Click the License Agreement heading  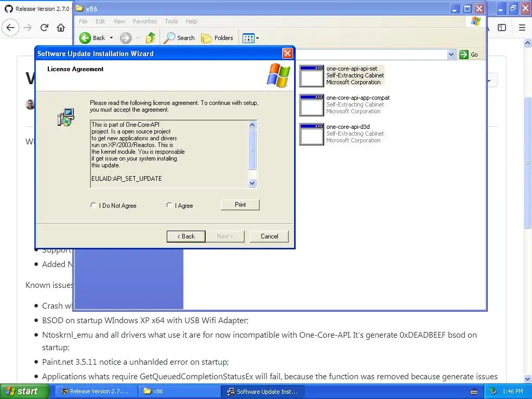point(75,69)
